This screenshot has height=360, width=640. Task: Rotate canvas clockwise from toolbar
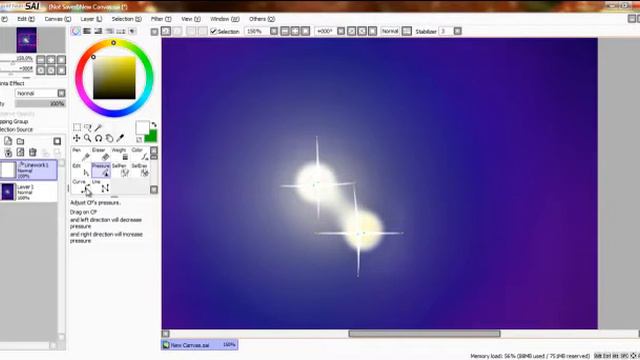pyautogui.click(x=362, y=31)
